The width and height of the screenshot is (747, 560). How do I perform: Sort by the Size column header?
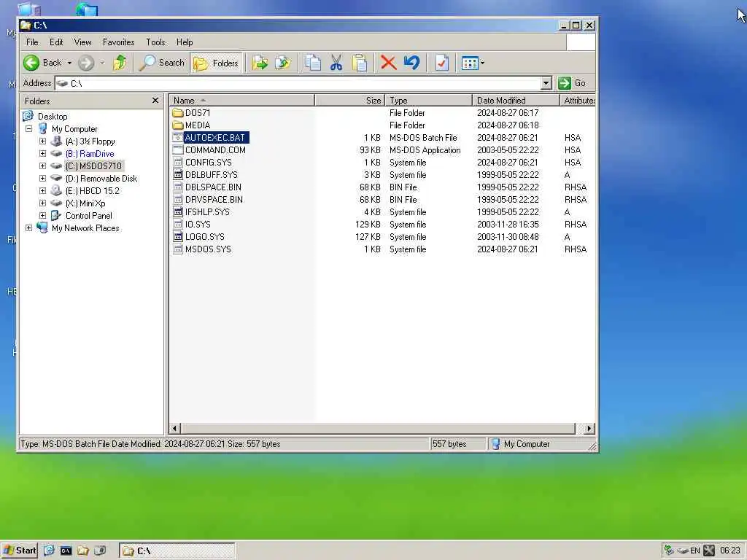349,101
